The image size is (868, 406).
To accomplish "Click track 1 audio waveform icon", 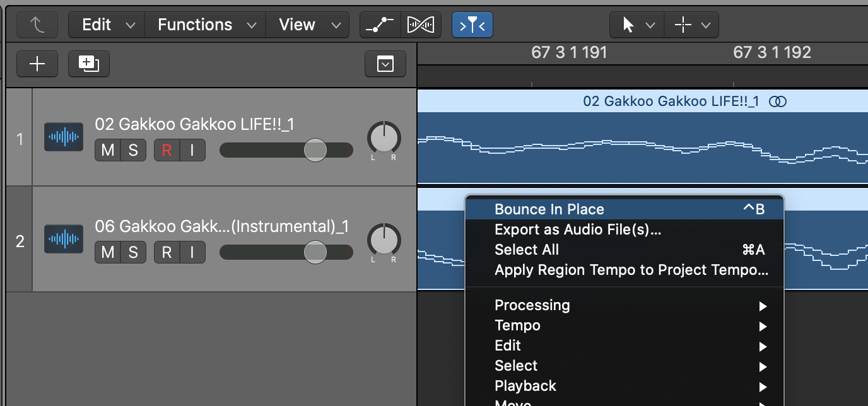I will (64, 137).
